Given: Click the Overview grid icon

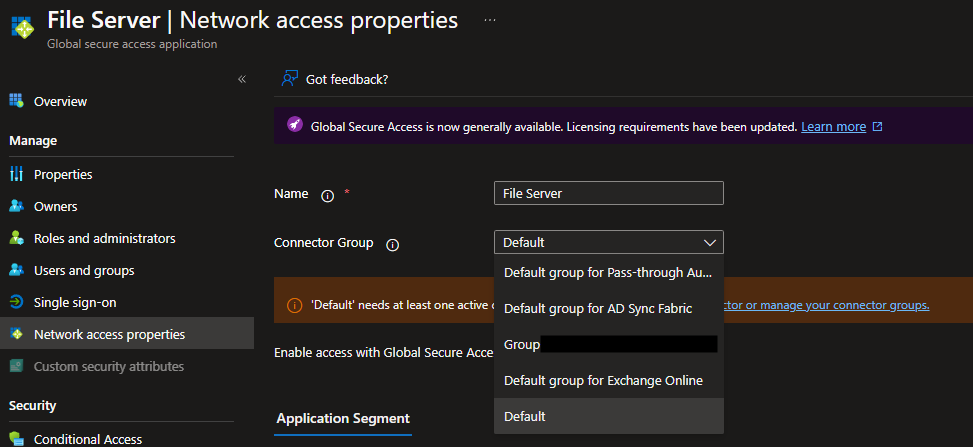Looking at the screenshot, I should (x=16, y=101).
